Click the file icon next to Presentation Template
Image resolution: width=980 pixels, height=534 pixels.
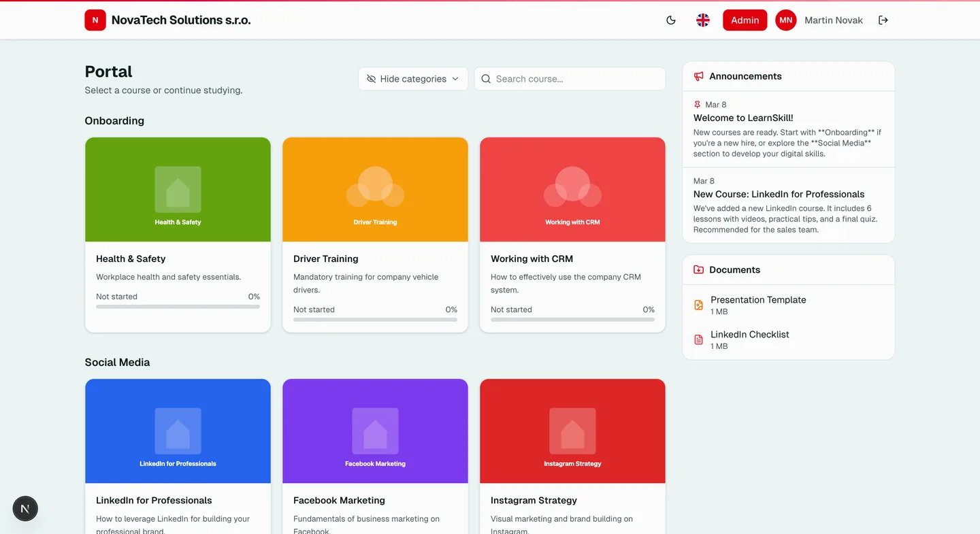[698, 305]
